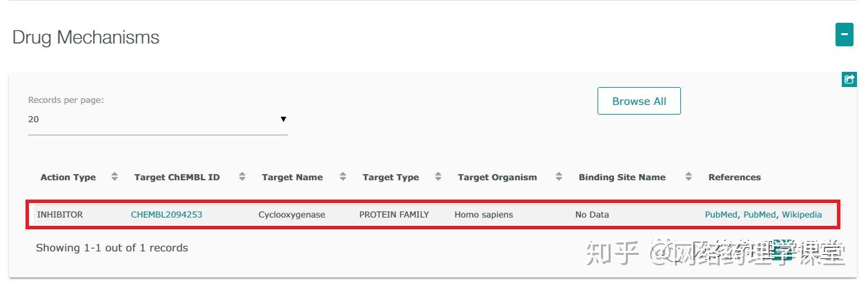The image size is (868, 288).
Task: Click the References column header
Action: (x=734, y=177)
